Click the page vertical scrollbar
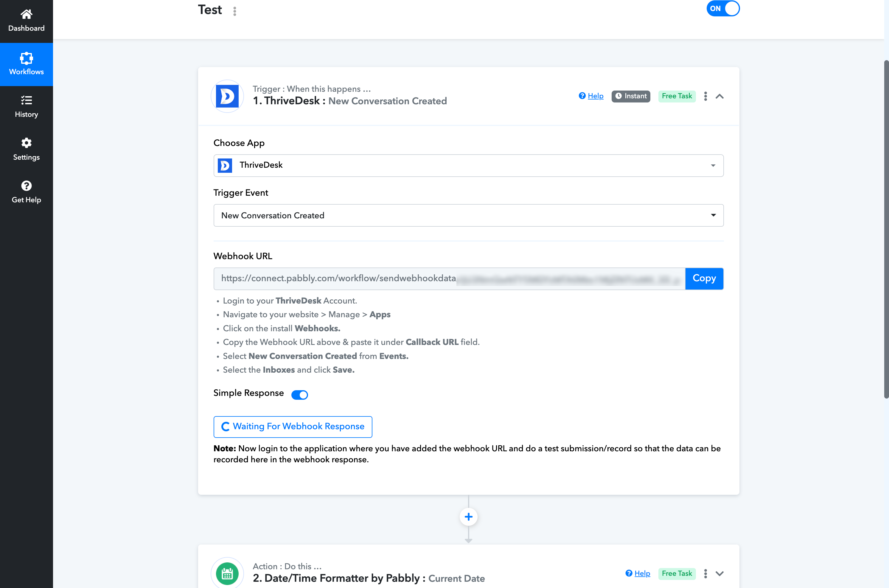 (x=886, y=229)
